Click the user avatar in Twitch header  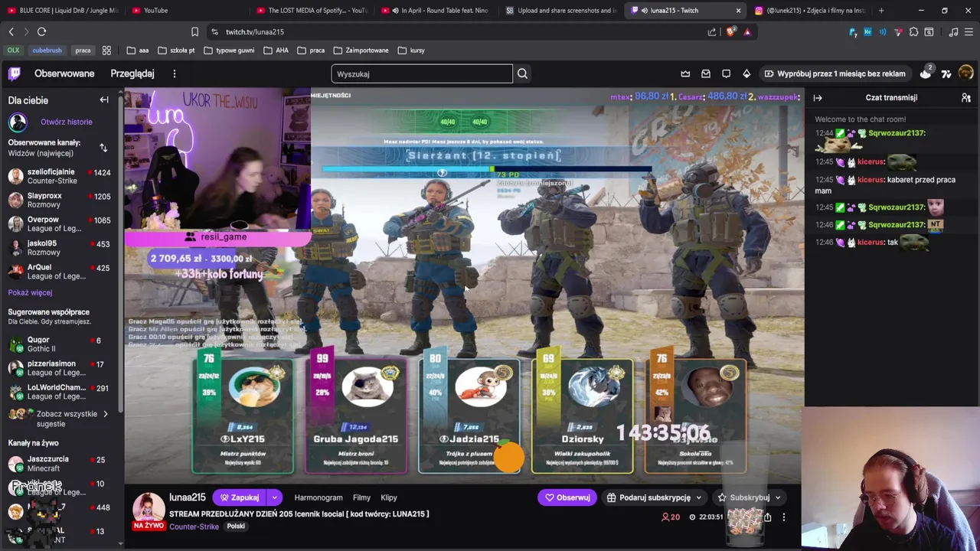[965, 73]
